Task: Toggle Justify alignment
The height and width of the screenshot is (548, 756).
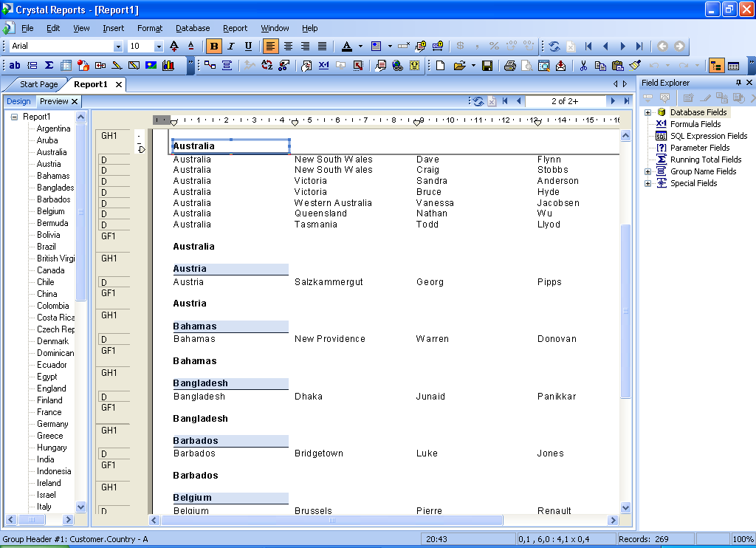Action: coord(322,47)
